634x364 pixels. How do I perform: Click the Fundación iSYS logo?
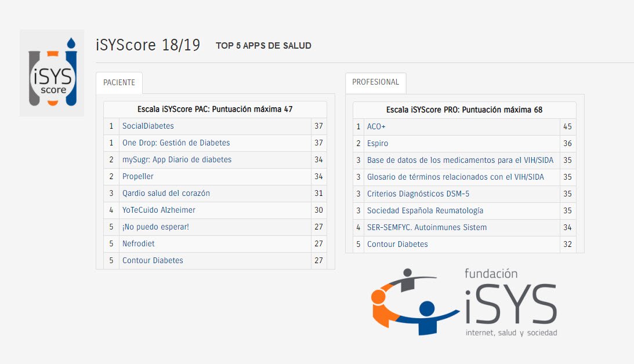464,303
